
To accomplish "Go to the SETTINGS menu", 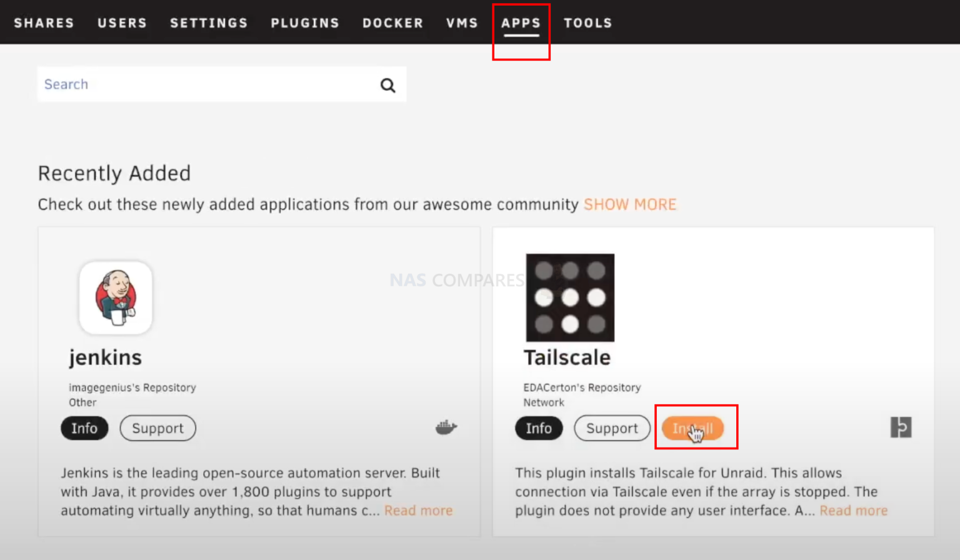I will click(208, 22).
